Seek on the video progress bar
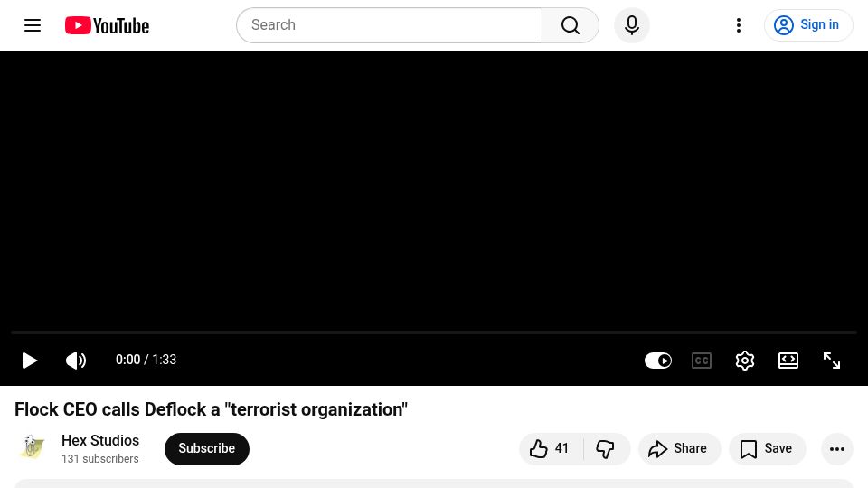Image resolution: width=868 pixels, height=488 pixels. (434, 333)
